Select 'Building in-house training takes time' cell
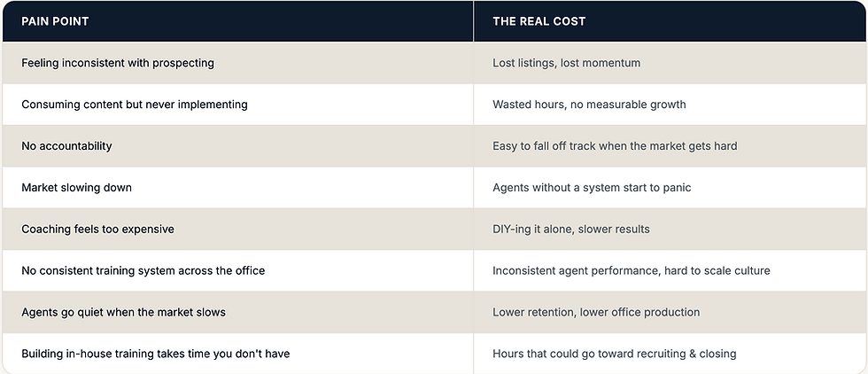This screenshot has width=868, height=374. (x=237, y=354)
